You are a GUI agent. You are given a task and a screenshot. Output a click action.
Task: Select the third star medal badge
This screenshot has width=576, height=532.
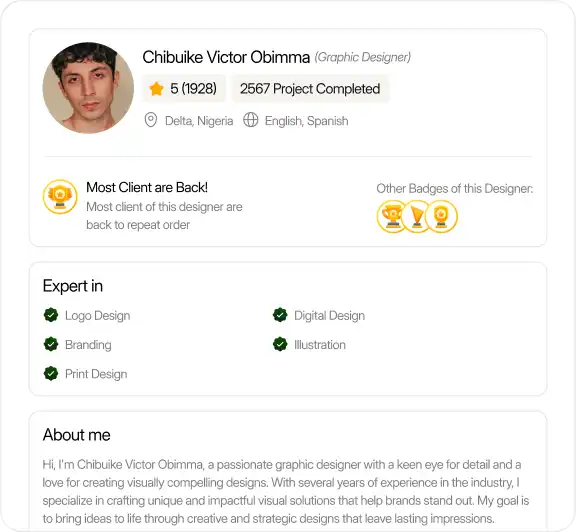tap(441, 216)
